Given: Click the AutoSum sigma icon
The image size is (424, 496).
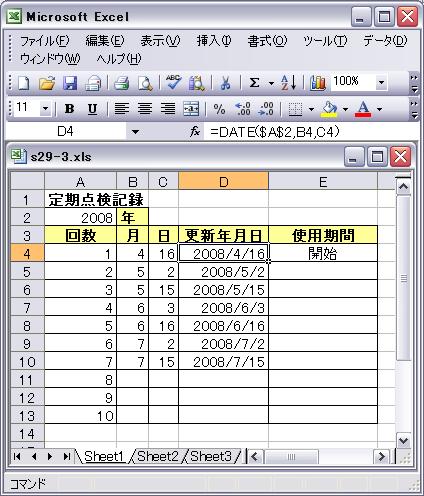Looking at the screenshot, I should tap(255, 83).
